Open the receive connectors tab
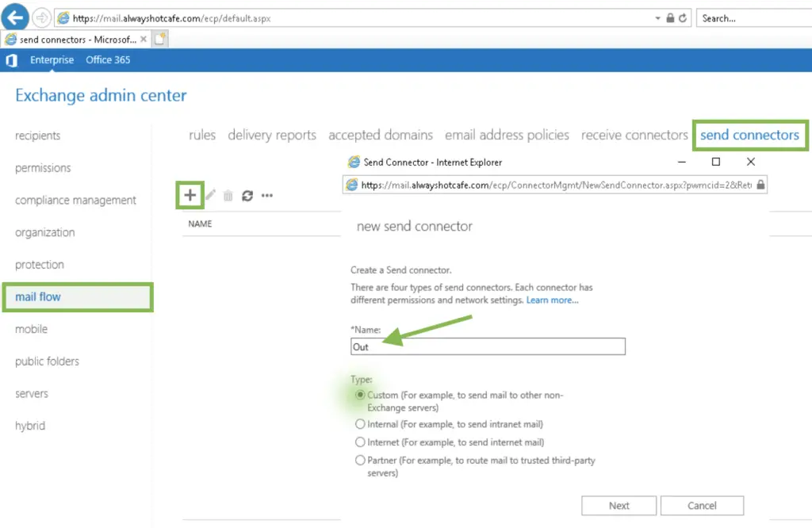The width and height of the screenshot is (812, 528). (x=634, y=135)
